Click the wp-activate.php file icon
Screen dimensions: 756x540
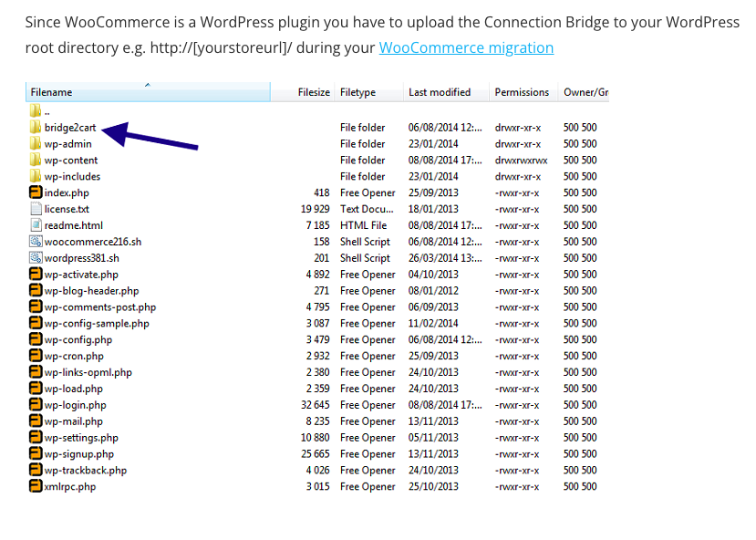pos(36,274)
